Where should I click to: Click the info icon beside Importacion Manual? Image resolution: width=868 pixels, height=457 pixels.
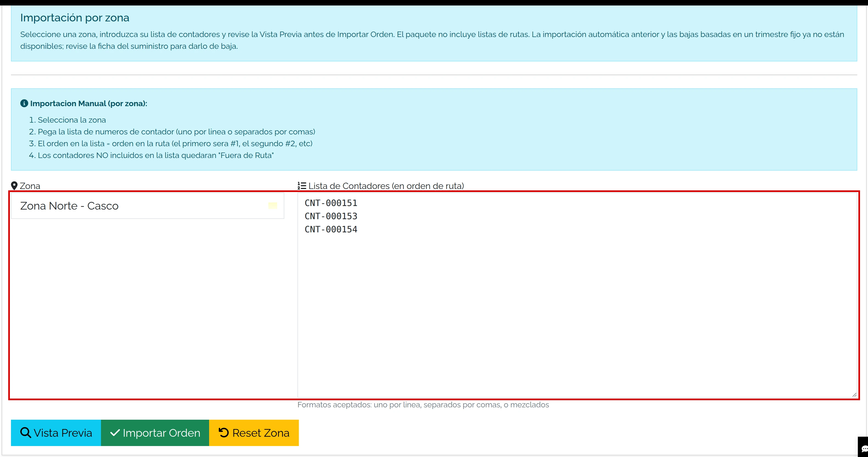click(24, 103)
